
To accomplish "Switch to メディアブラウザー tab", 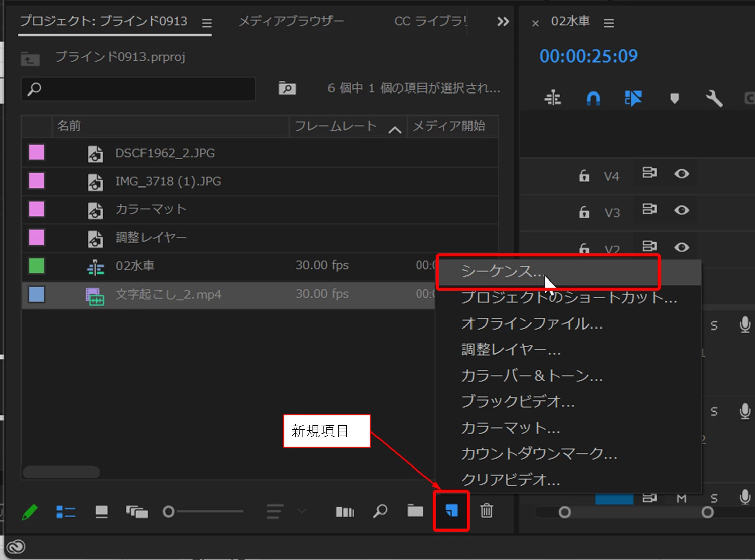I will tap(291, 21).
